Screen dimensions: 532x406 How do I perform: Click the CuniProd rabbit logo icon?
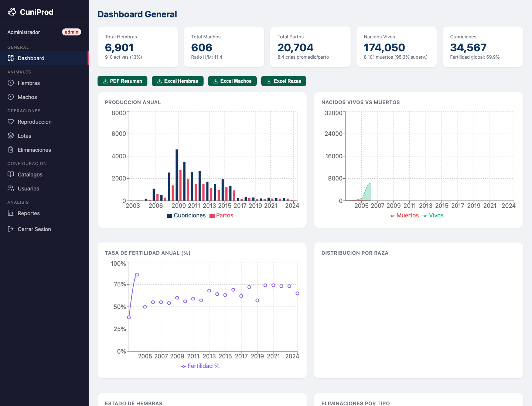[x=12, y=12]
